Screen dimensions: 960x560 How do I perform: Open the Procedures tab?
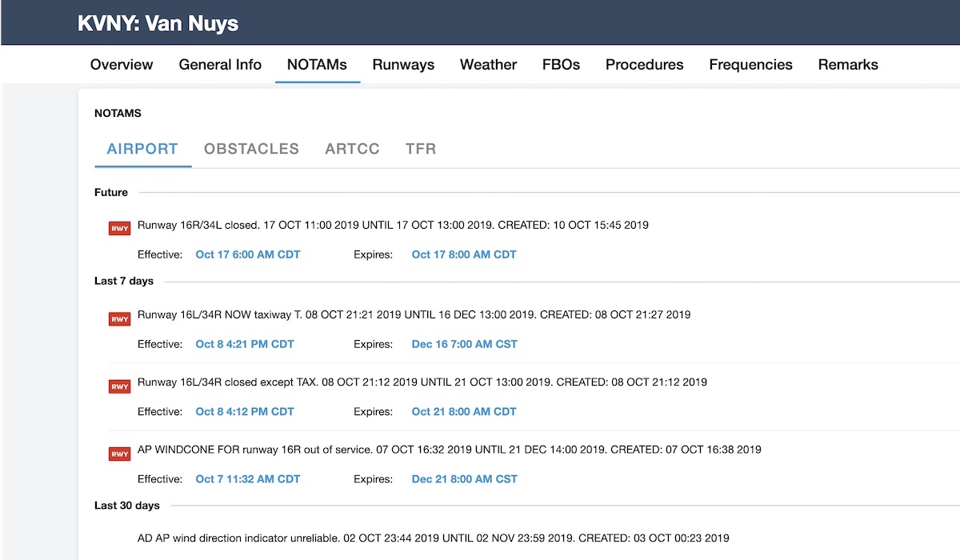pyautogui.click(x=644, y=65)
